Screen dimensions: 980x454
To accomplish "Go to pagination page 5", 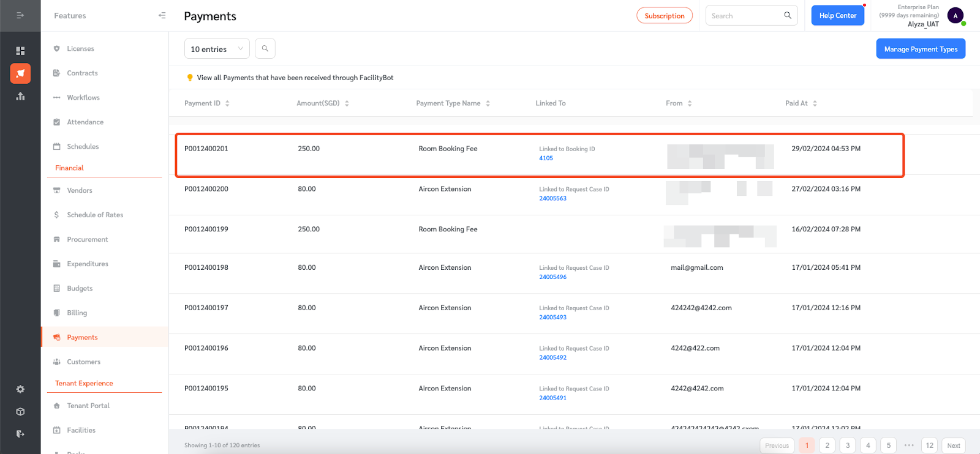I will pyautogui.click(x=888, y=445).
